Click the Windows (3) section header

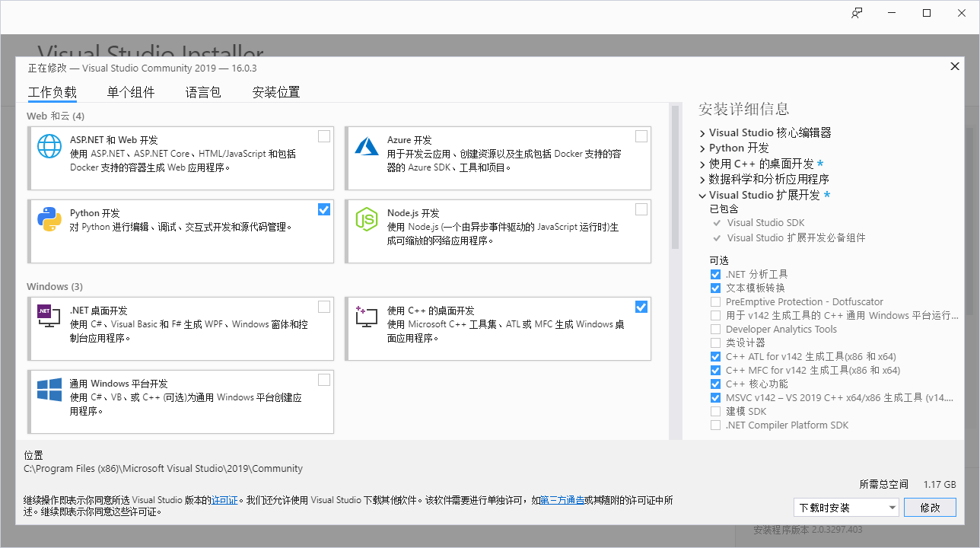[55, 286]
